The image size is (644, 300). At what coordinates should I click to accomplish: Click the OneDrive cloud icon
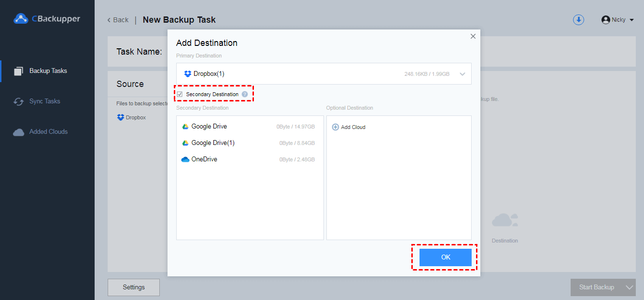click(x=185, y=159)
